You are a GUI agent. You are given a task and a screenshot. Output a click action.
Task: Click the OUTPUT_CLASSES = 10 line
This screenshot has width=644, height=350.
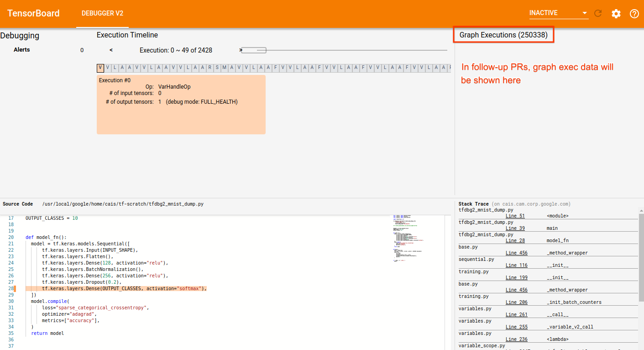[52, 218]
